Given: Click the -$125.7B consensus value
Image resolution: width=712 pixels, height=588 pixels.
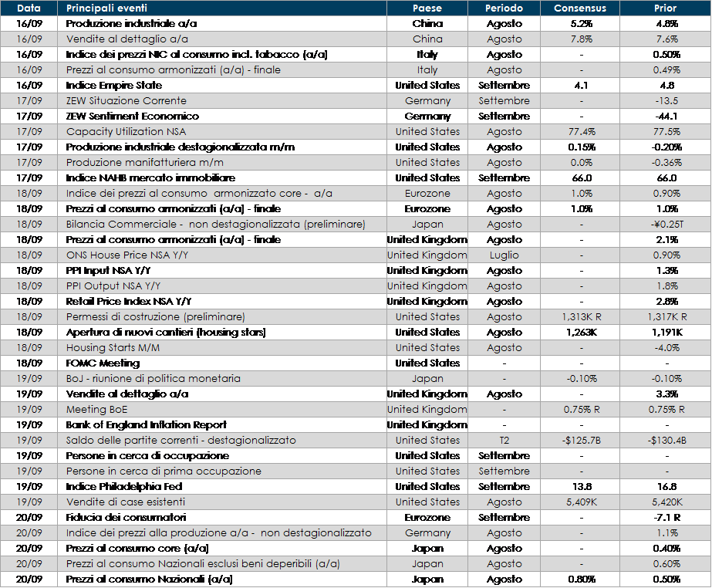Looking at the screenshot, I should point(579,441).
